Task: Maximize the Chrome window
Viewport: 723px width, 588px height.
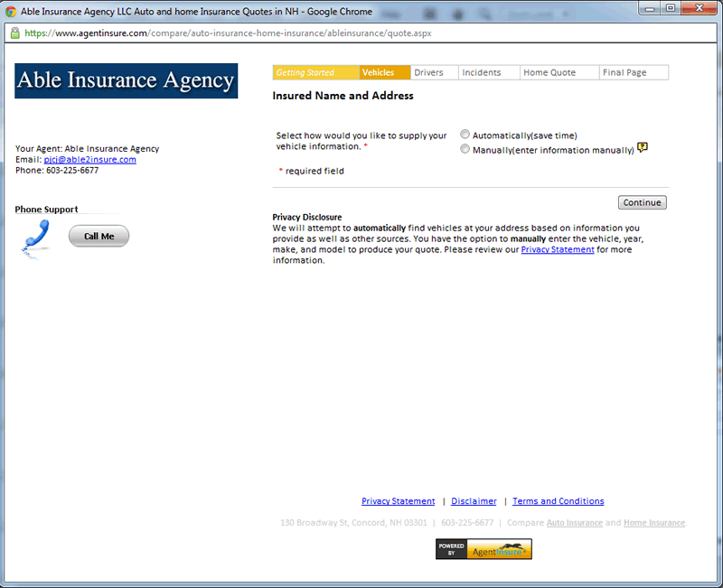Action: 671,8
